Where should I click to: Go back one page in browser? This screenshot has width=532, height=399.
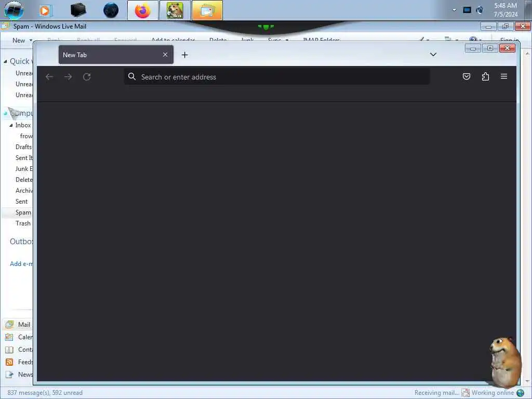coord(49,77)
